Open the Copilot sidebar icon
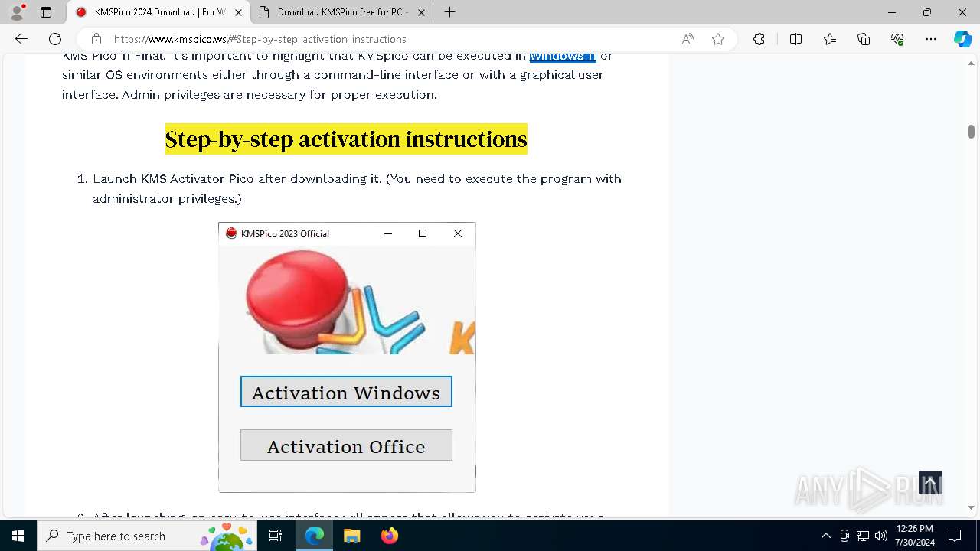Viewport: 980px width, 551px height. click(962, 39)
